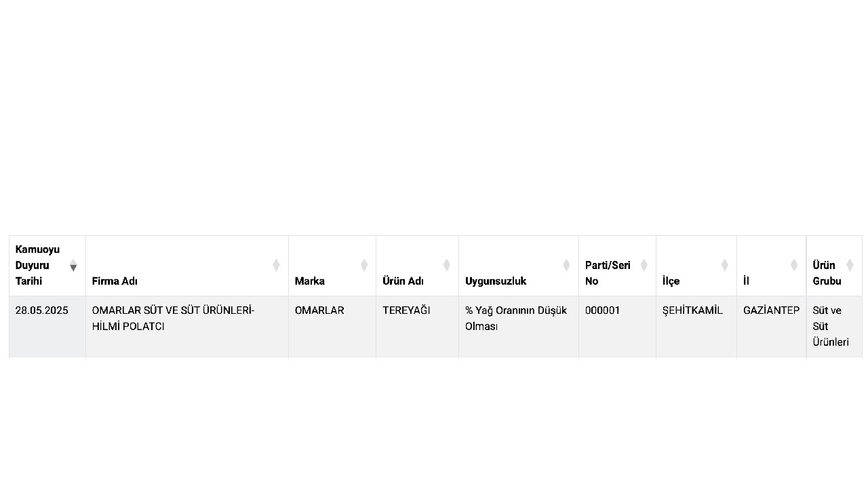Click the Marka header label
Viewport: 868px width, 488px height.
(x=309, y=281)
